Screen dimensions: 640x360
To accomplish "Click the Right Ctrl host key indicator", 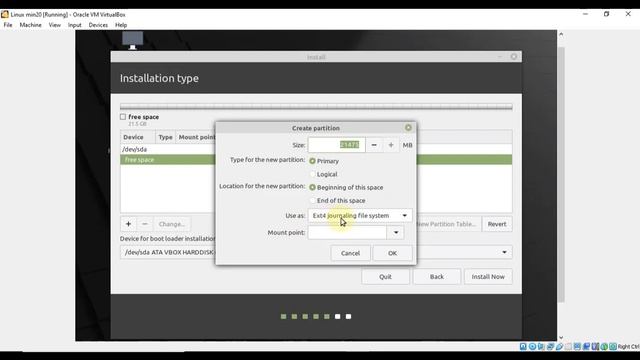I will (x=629, y=347).
